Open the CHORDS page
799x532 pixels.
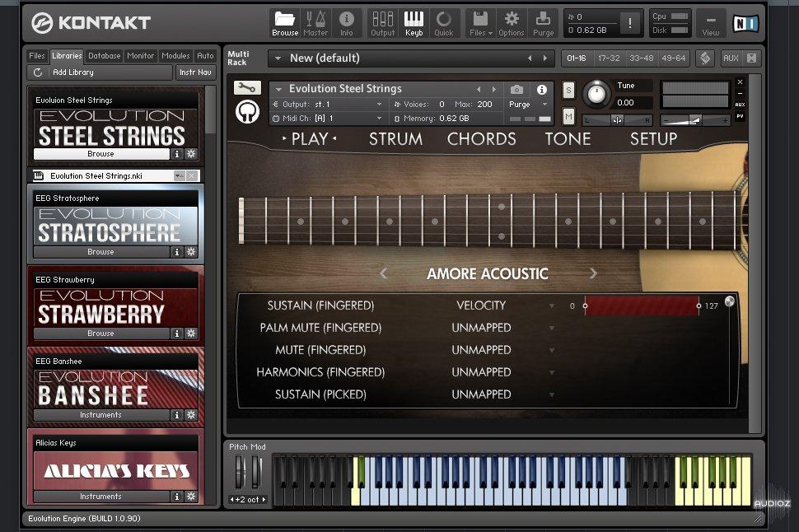tap(482, 139)
